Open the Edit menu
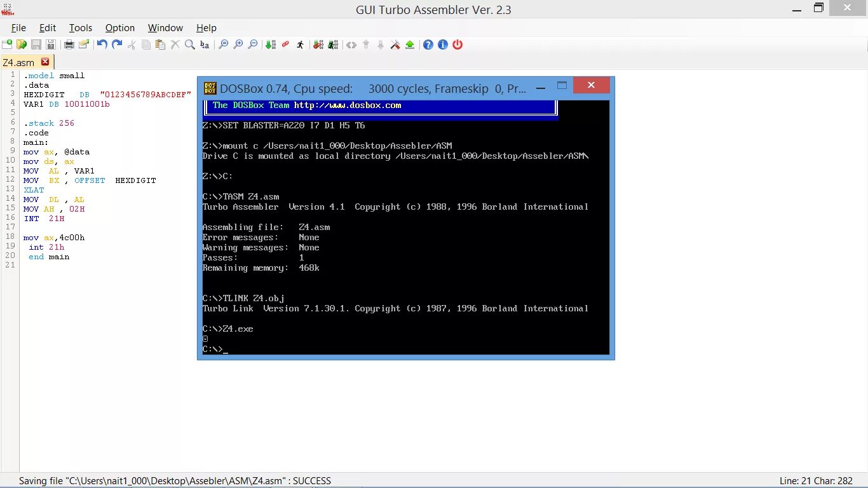Viewport: 868px width, 488px height. pos(48,28)
